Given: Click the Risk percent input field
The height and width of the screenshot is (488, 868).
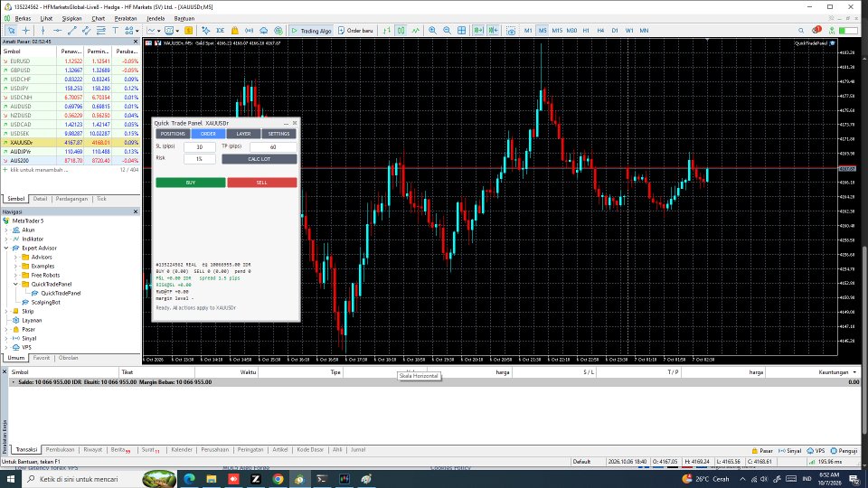Looking at the screenshot, I should click(199, 159).
